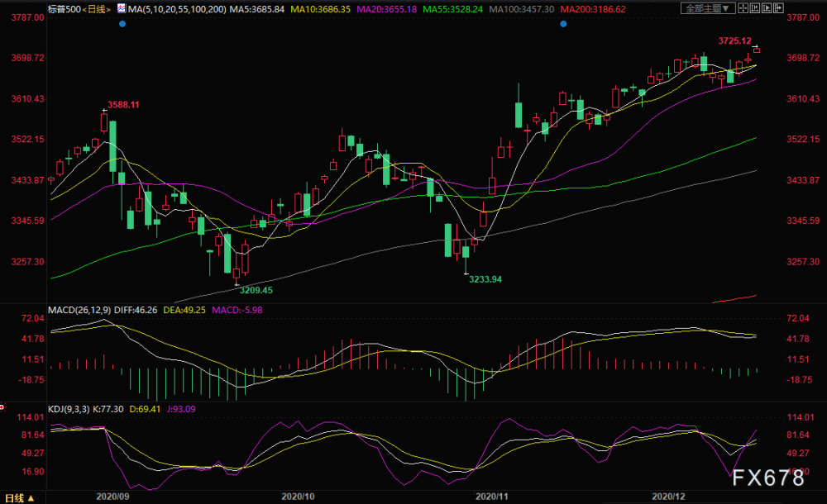Viewport: 827px width, 504px height.
Task: Click the 3209.45 low price marker
Action: [x=256, y=290]
